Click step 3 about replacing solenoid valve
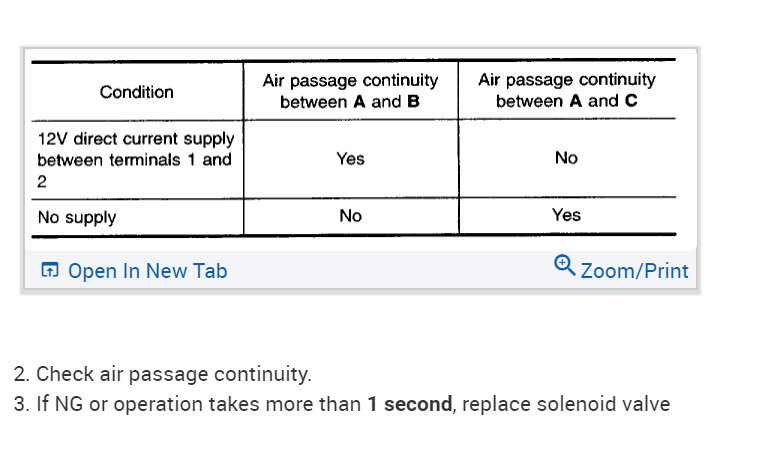The width and height of the screenshot is (762, 461). [x=341, y=405]
